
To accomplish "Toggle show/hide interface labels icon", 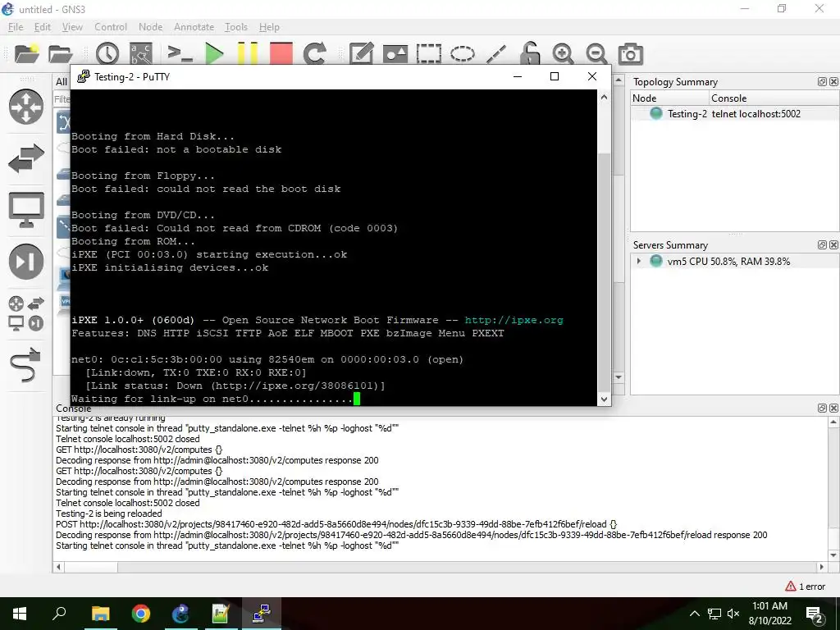I will (141, 53).
